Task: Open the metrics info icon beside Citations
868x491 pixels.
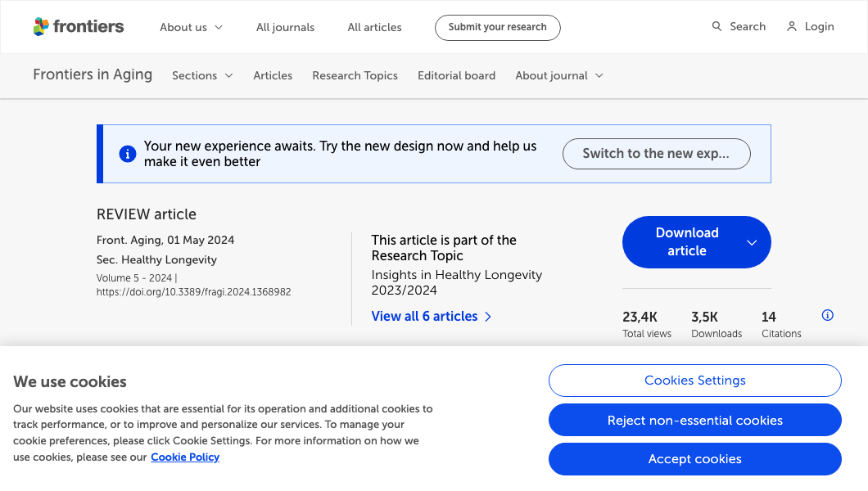Action: click(827, 316)
